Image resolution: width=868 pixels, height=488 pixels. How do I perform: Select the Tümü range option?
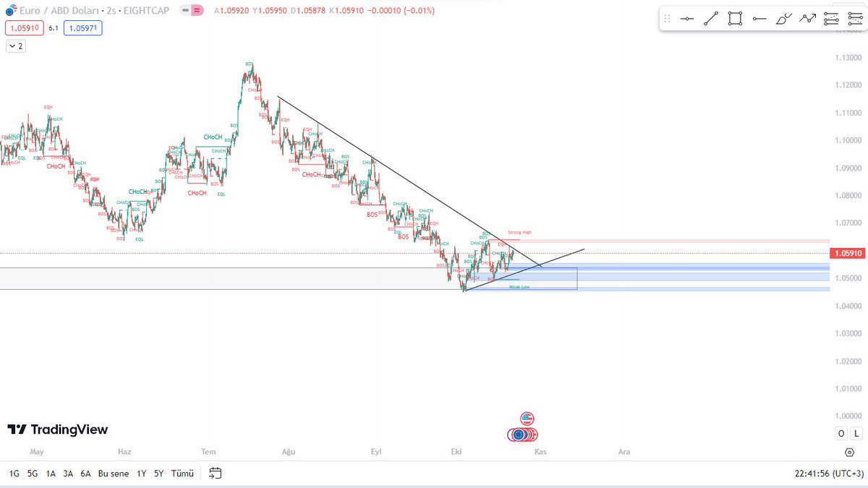click(182, 474)
